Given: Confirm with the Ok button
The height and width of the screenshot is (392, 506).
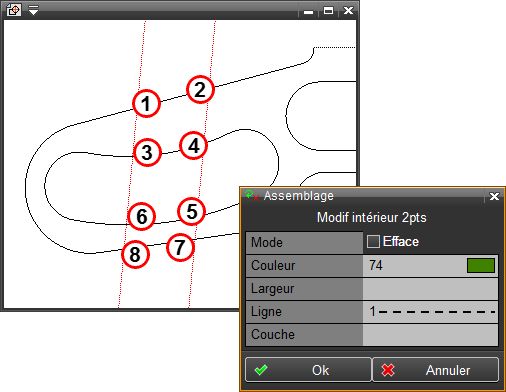Looking at the screenshot, I should [308, 370].
